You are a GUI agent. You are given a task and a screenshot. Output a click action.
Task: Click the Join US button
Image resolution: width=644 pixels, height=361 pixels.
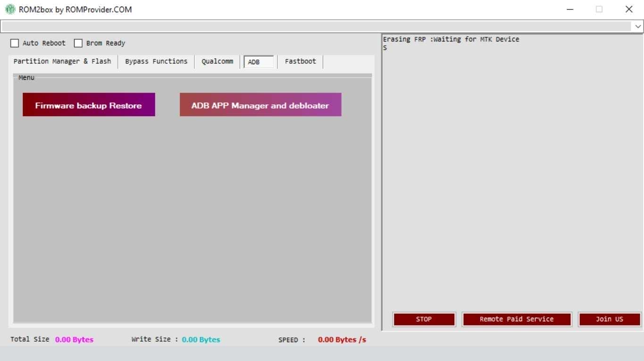tap(610, 319)
